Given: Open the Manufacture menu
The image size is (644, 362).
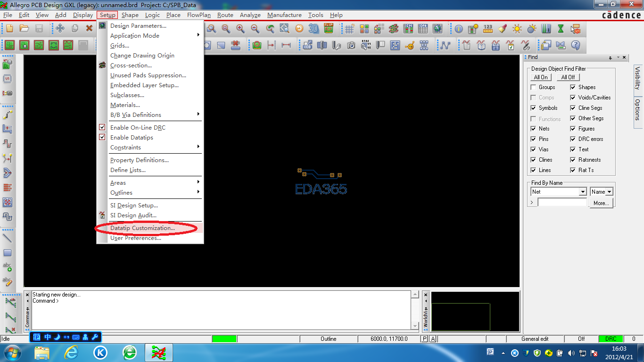Looking at the screenshot, I should 284,15.
